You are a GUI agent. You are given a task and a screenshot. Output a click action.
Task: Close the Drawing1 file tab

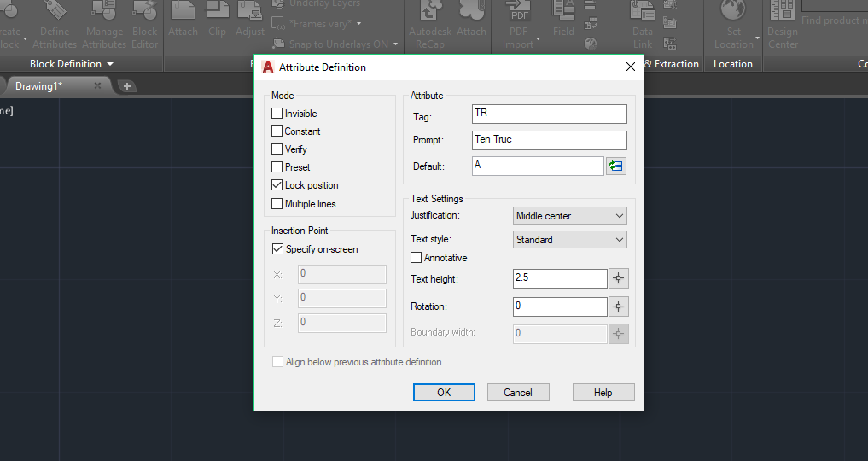coord(97,85)
